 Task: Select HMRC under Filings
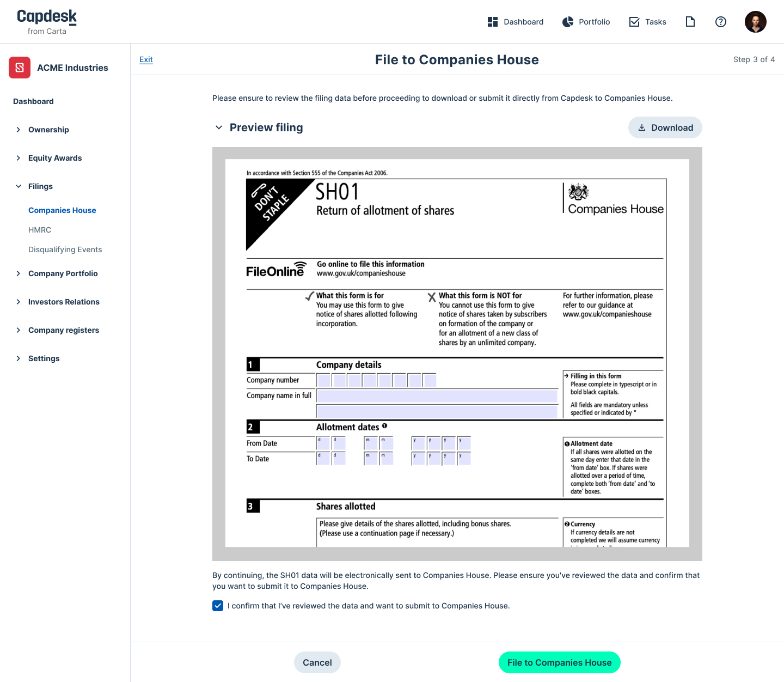40,230
